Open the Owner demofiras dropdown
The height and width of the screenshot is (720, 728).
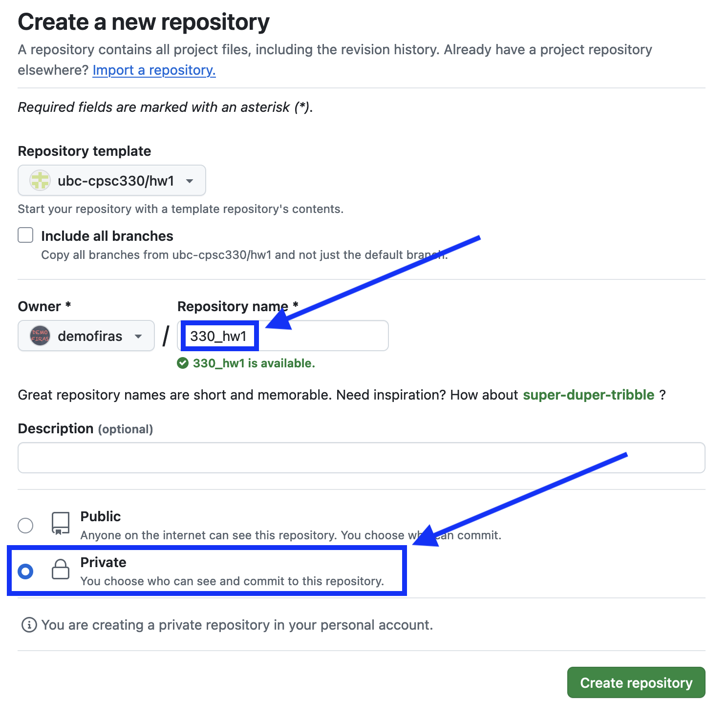[x=86, y=336]
